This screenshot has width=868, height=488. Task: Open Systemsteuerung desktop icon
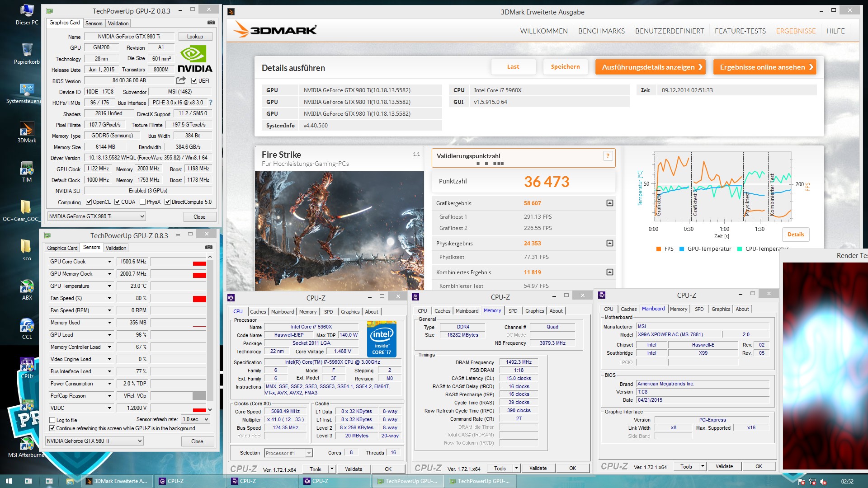pyautogui.click(x=27, y=94)
